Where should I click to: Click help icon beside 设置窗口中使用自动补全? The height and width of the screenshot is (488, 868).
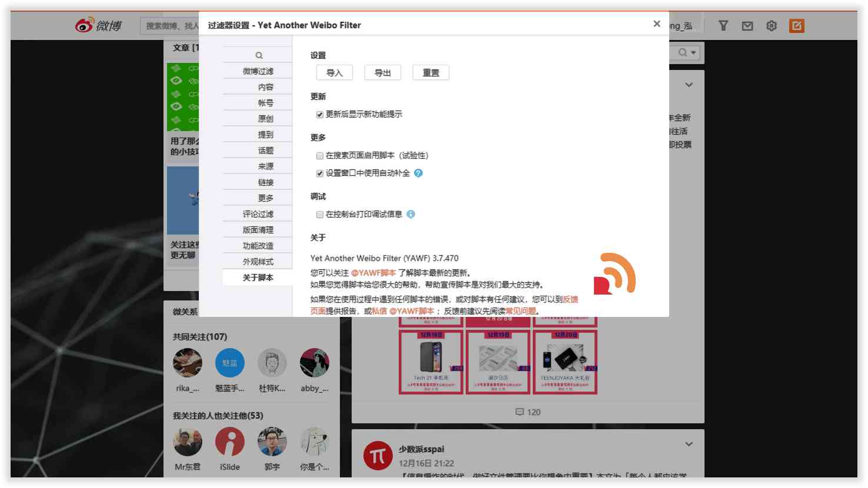coord(418,173)
